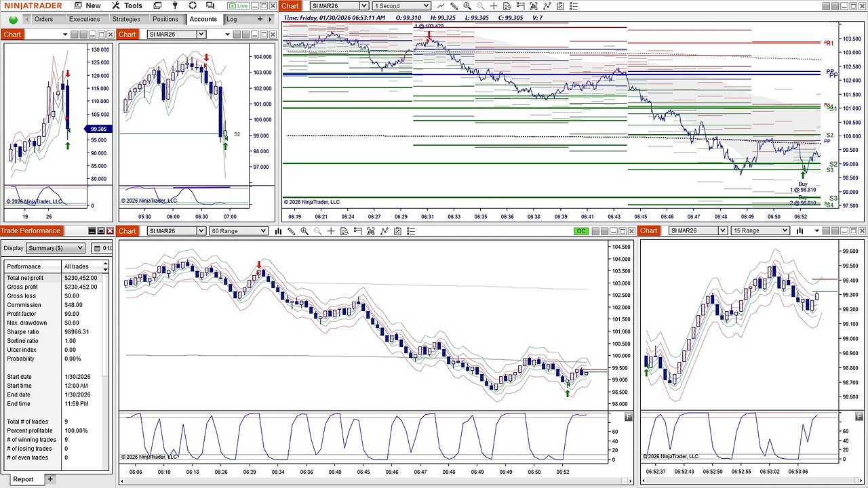The height and width of the screenshot is (488, 868).
Task: Open properties list icon in 60 Range chart
Action: click(410, 231)
